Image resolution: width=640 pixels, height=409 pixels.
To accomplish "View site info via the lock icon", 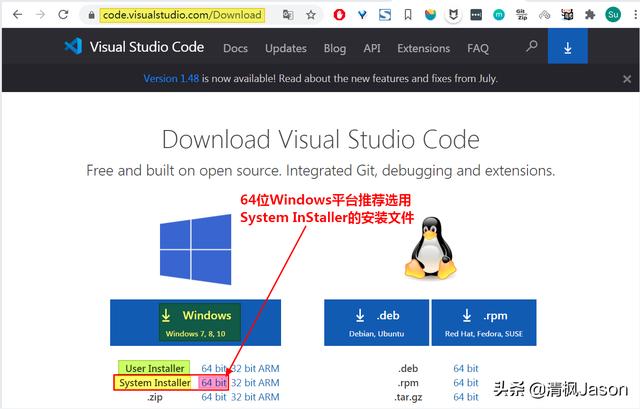I will (91, 15).
